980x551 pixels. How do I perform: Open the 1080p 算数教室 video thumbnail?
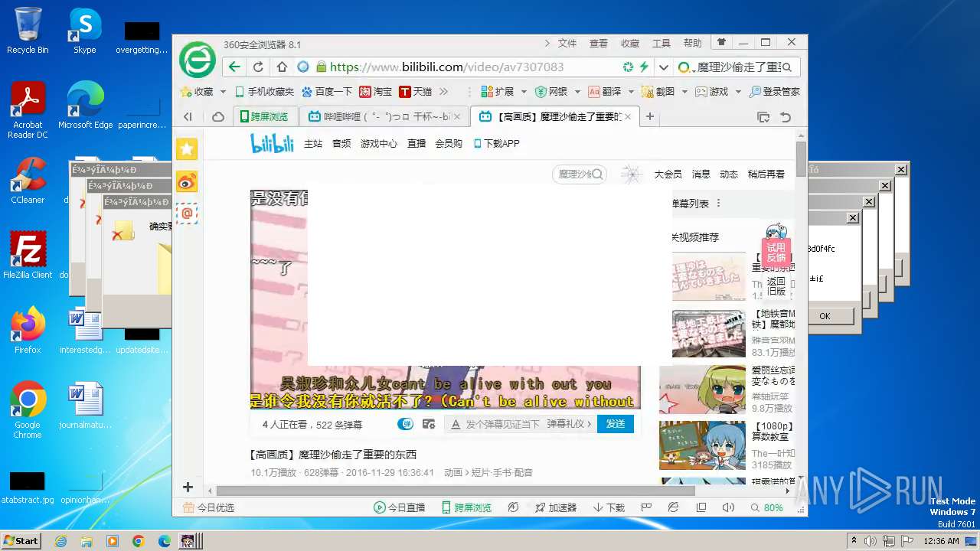click(703, 445)
